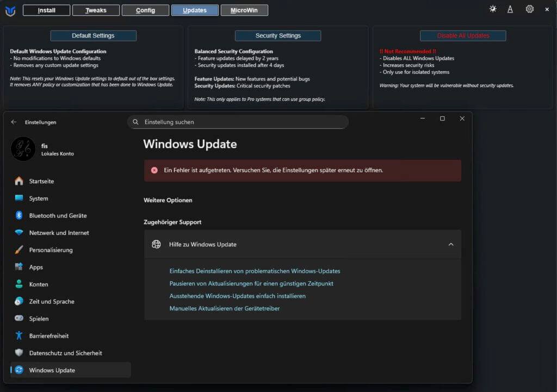The height and width of the screenshot is (392, 557).
Task: Minimize the Einstellungen window
Action: [422, 118]
